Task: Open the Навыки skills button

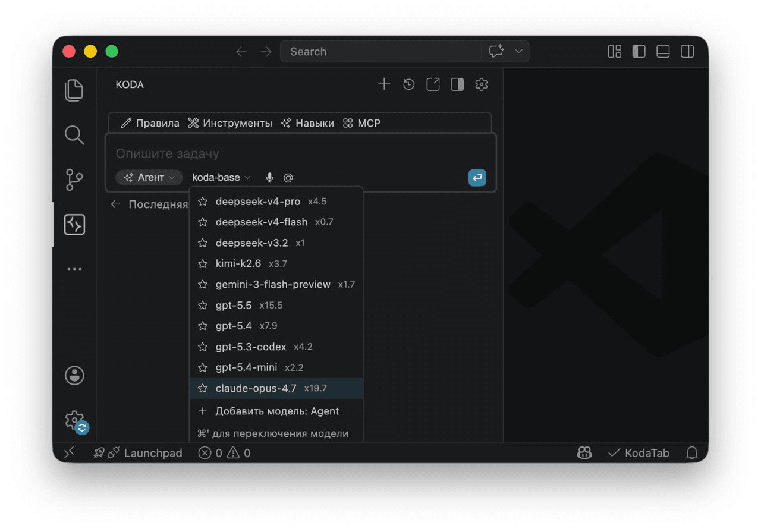Action: point(307,123)
